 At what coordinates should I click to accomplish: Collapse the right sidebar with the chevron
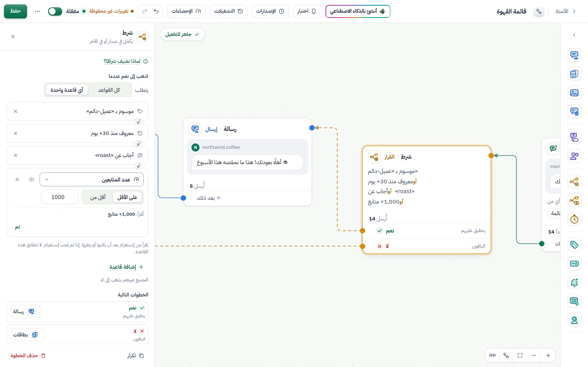pyautogui.click(x=574, y=35)
